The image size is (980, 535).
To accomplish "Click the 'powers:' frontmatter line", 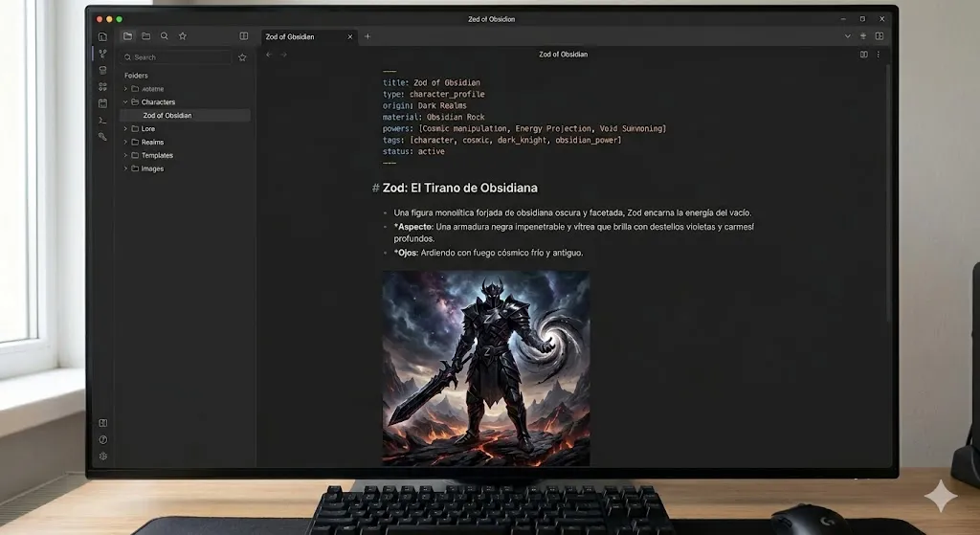I will pos(524,129).
